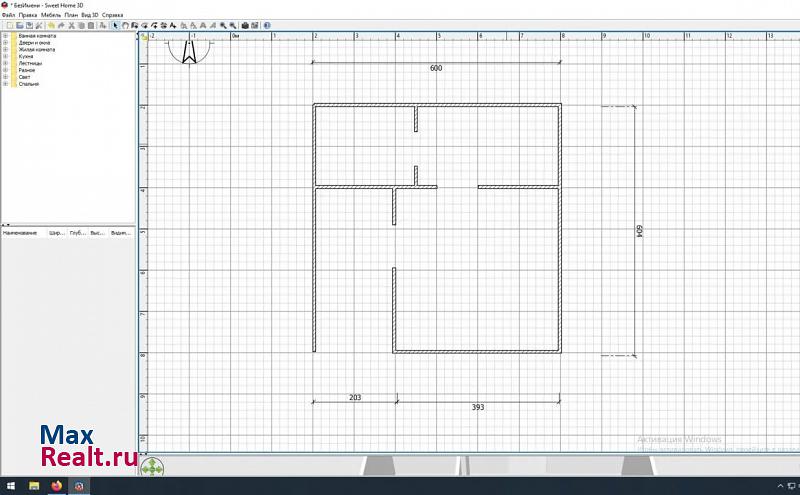Screen dimensions: 800x495
Task: Click the Create photo camera icon
Action: [245, 25]
